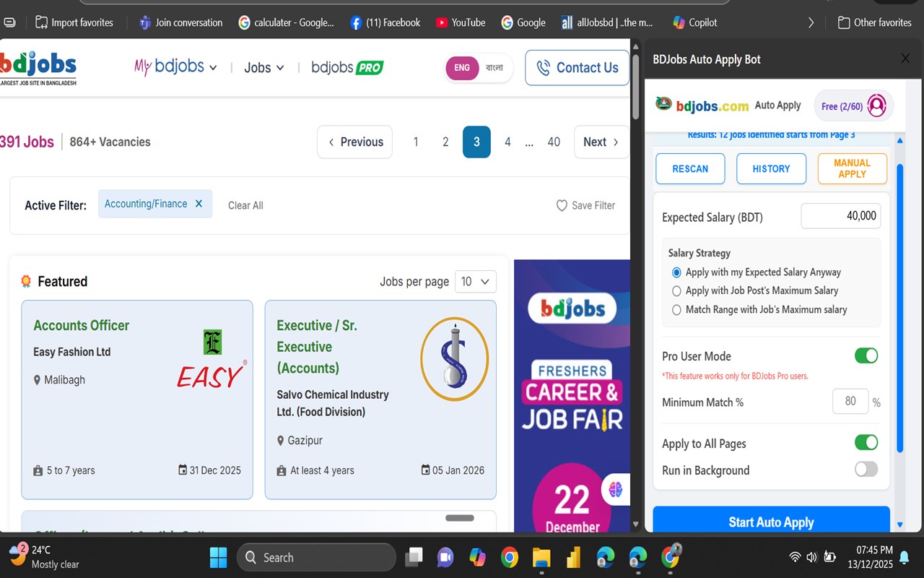Go to the Next results page

pyautogui.click(x=601, y=142)
